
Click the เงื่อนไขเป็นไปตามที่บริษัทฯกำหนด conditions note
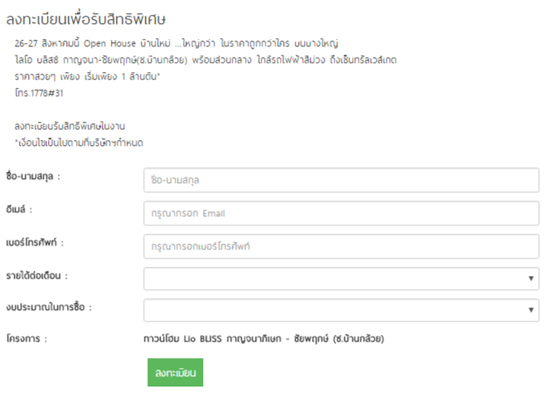(79, 143)
